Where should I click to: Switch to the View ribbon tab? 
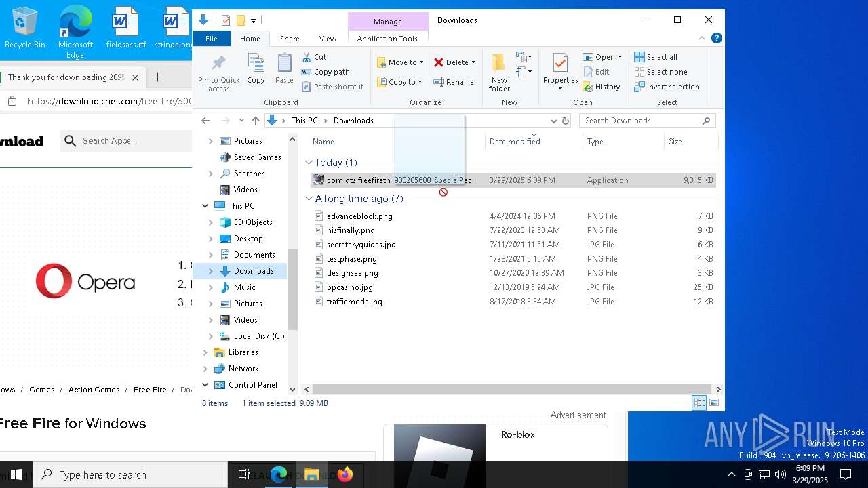[328, 39]
